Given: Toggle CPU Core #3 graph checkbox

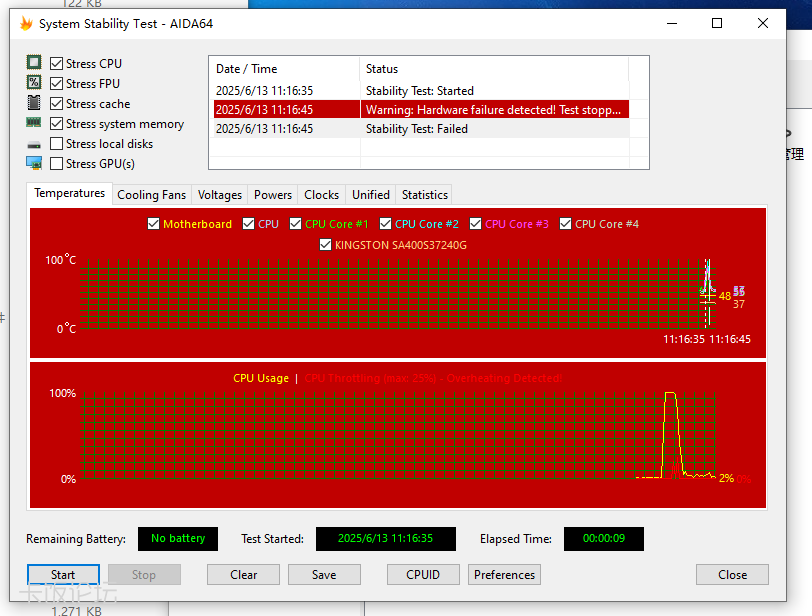Looking at the screenshot, I should click(x=475, y=224).
